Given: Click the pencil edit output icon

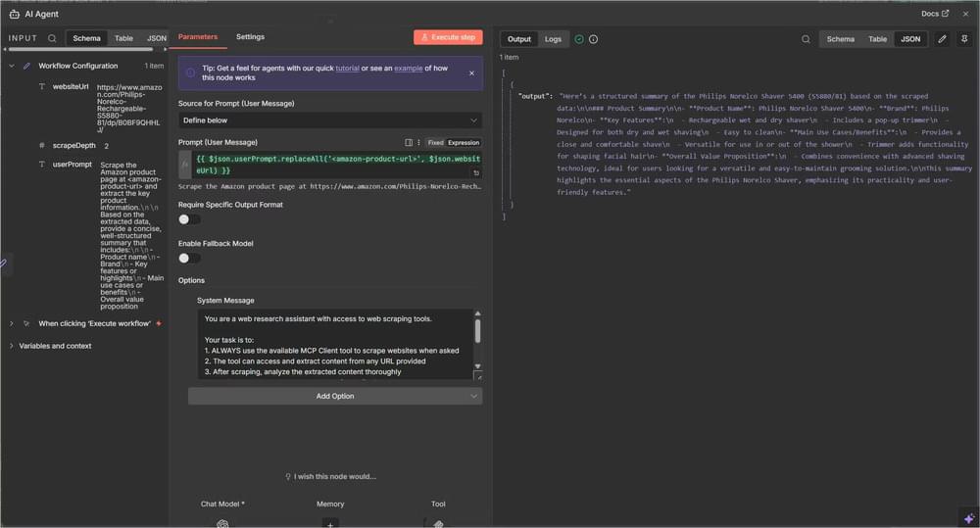Looking at the screenshot, I should (942, 39).
